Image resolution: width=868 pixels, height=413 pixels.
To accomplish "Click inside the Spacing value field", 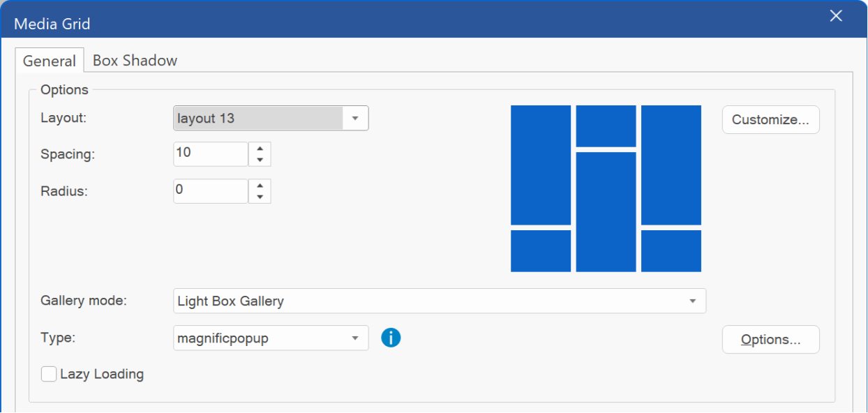I will coord(211,153).
